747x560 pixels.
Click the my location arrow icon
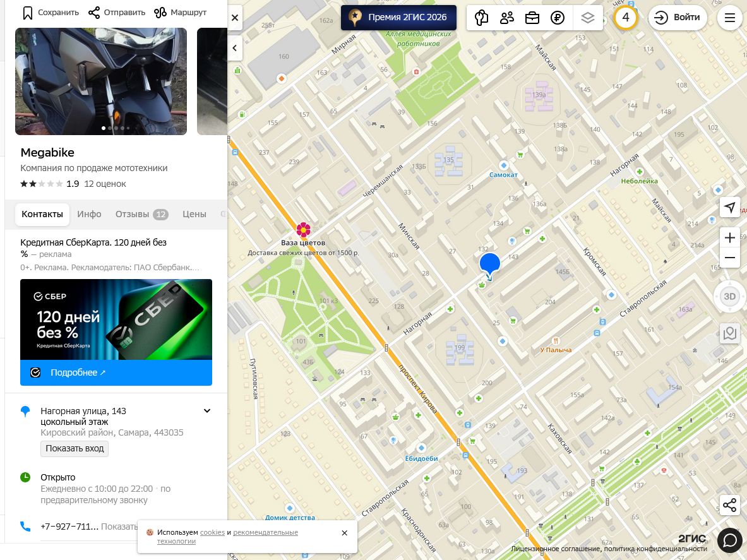[729, 206]
